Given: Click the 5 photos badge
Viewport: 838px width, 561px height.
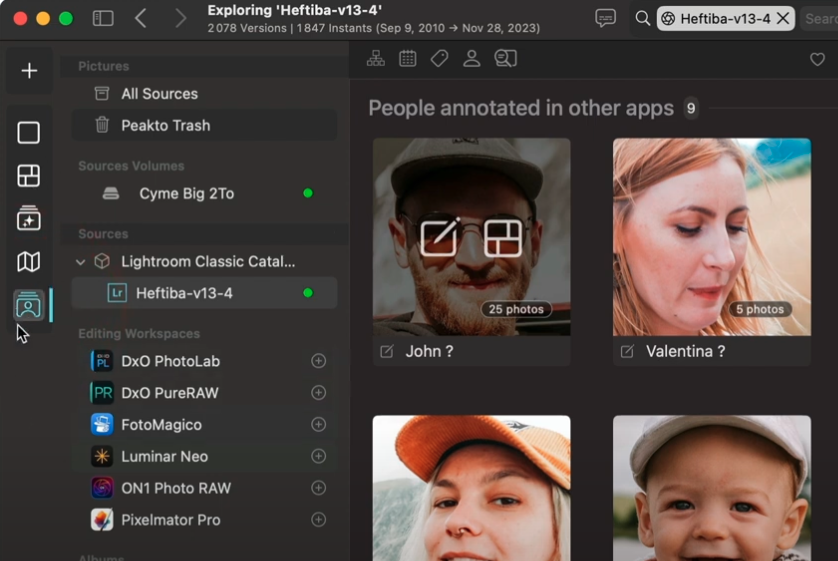Looking at the screenshot, I should (759, 309).
